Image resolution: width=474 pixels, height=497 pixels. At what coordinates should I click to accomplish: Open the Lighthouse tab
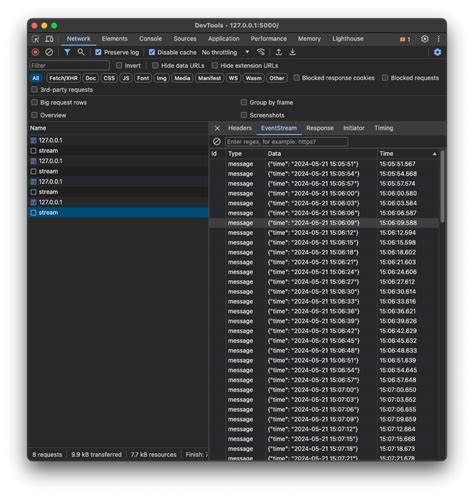(x=348, y=39)
